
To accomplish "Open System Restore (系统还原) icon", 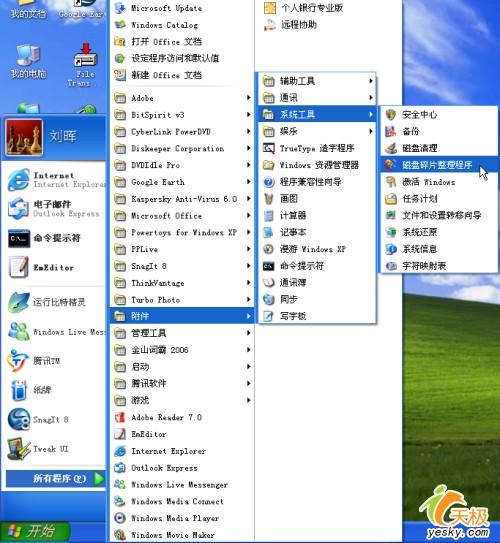I will (391, 232).
